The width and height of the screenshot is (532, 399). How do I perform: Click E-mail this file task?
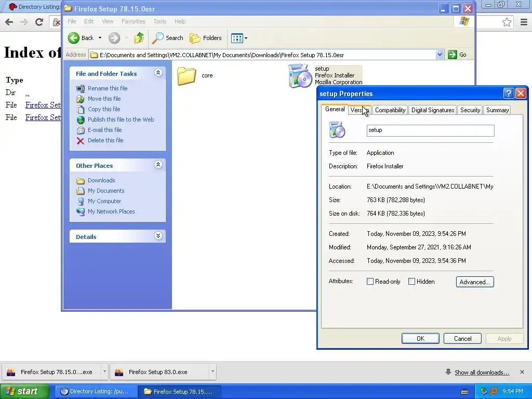click(104, 130)
